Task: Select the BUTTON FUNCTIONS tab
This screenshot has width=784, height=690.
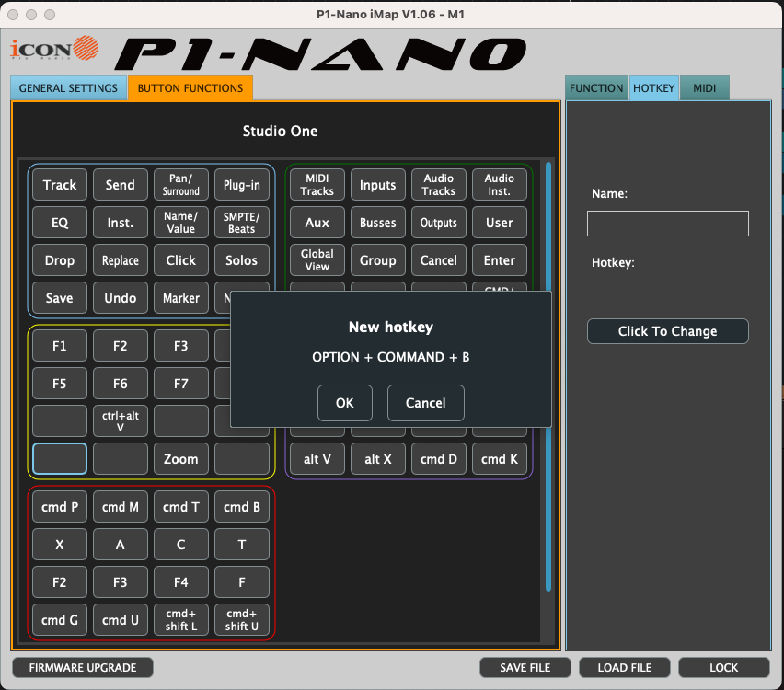Action: click(x=190, y=88)
